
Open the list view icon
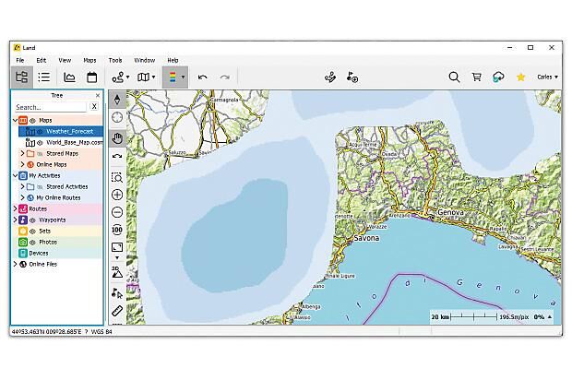43,77
